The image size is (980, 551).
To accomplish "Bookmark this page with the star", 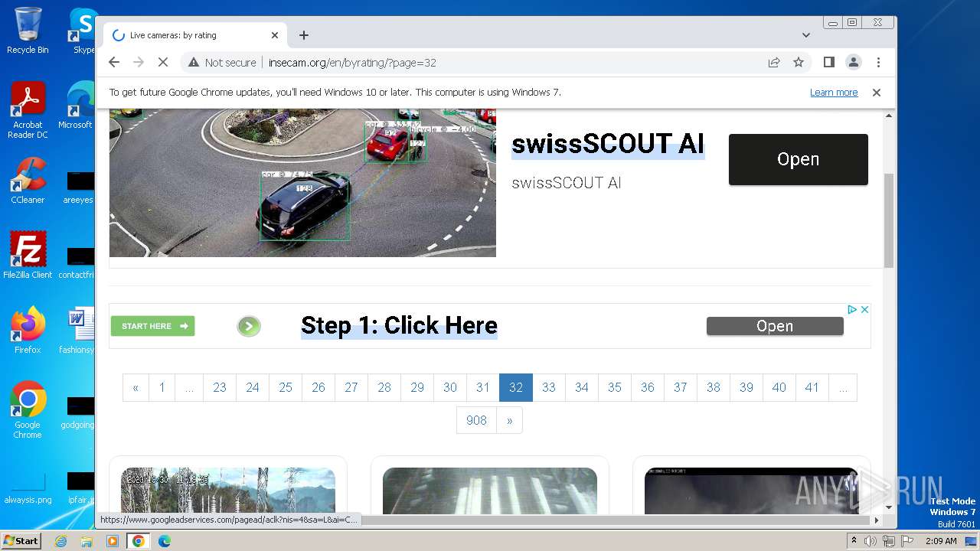I will pyautogui.click(x=799, y=62).
